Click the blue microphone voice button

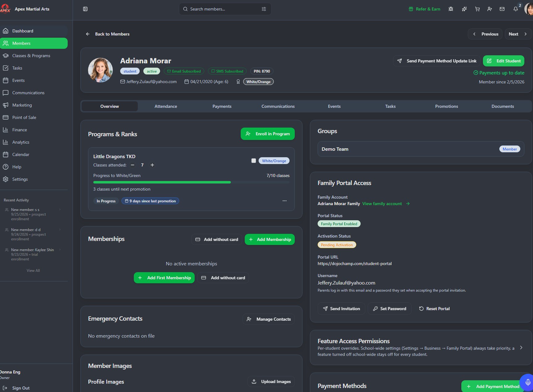click(527, 382)
